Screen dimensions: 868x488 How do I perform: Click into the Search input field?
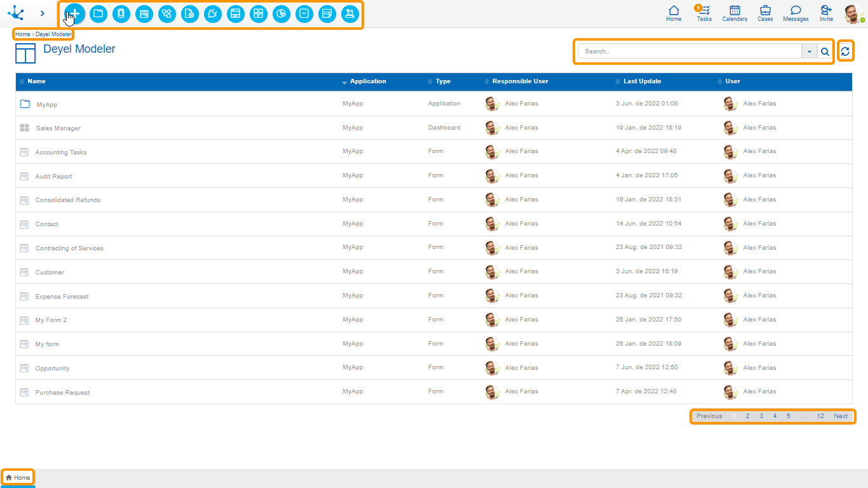pos(689,51)
